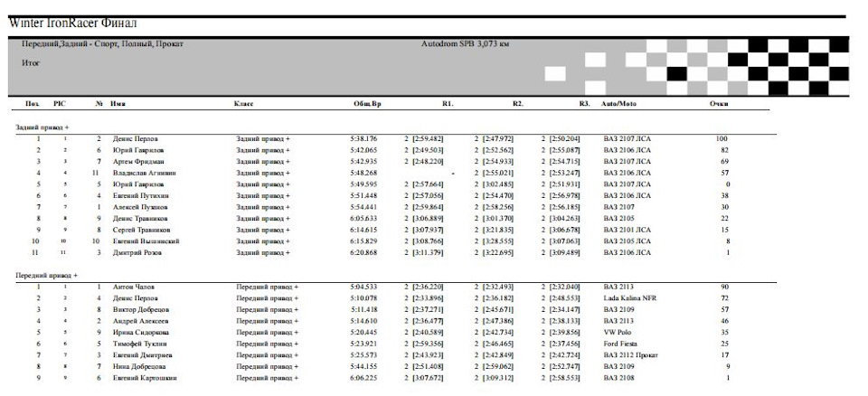The image size is (868, 396).
Task: Click the Общ.Вр column header
Action: (x=368, y=104)
